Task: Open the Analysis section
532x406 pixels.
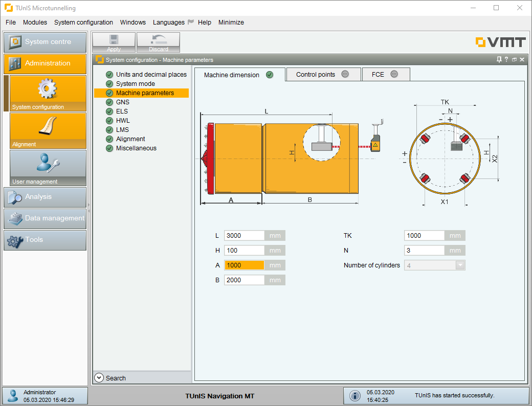Action: 45,197
